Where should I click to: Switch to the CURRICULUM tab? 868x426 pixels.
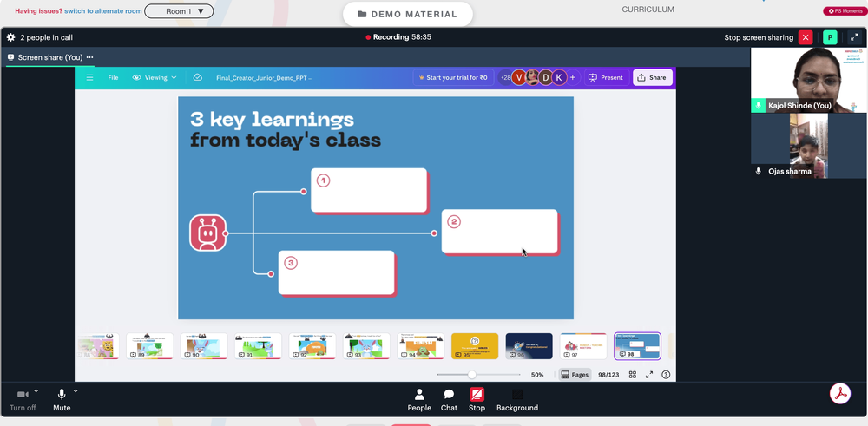(648, 10)
